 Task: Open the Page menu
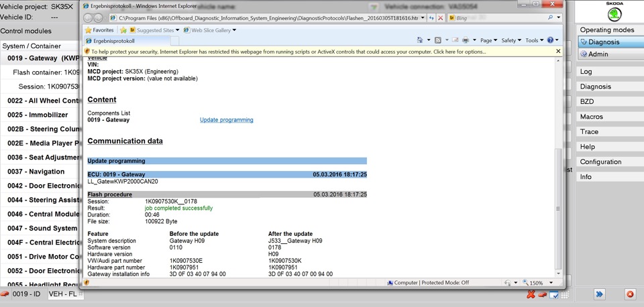click(489, 40)
